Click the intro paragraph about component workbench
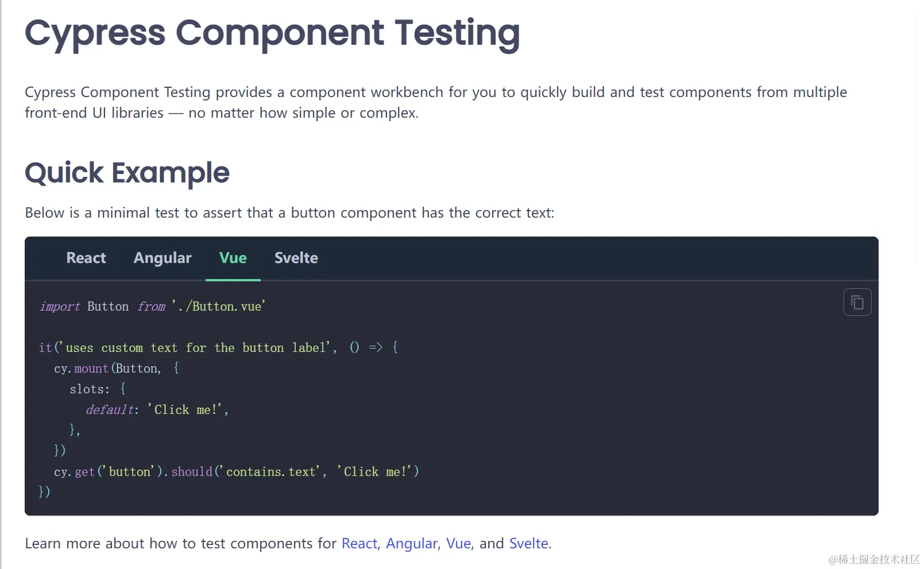924x569 pixels. point(436,102)
